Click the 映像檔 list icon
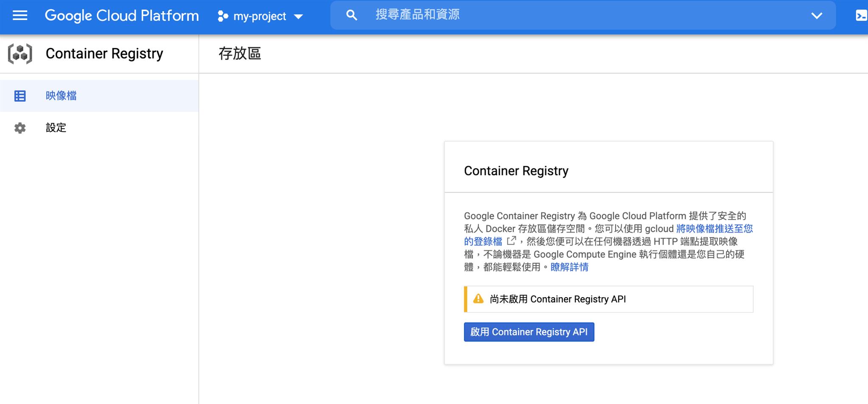This screenshot has height=404, width=868. 20,96
